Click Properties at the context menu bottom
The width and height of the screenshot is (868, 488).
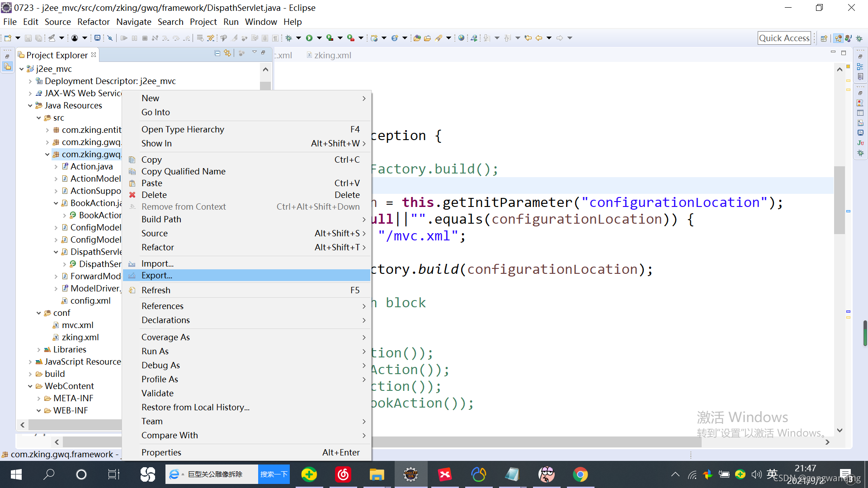pos(161,452)
